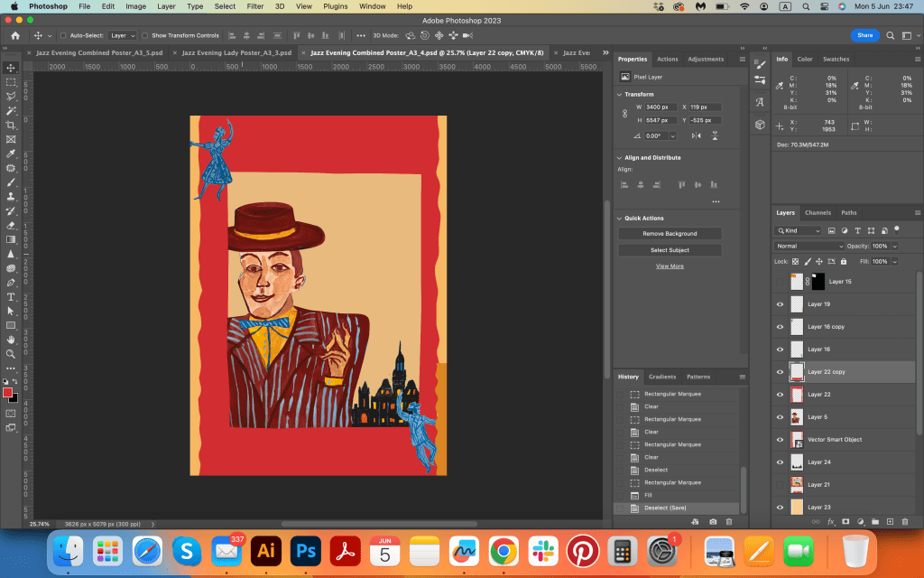Create new snapshot in History panel
Image resolution: width=924 pixels, height=578 pixels.
pos(714,522)
